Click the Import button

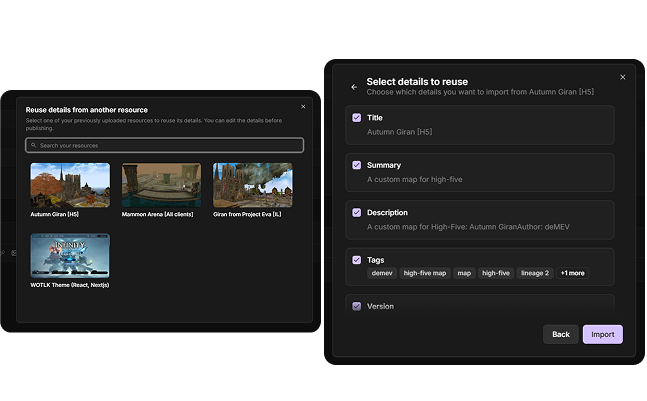602,334
